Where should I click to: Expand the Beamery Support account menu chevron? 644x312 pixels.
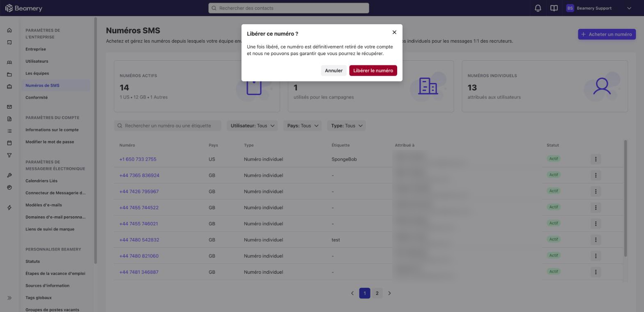point(629,8)
